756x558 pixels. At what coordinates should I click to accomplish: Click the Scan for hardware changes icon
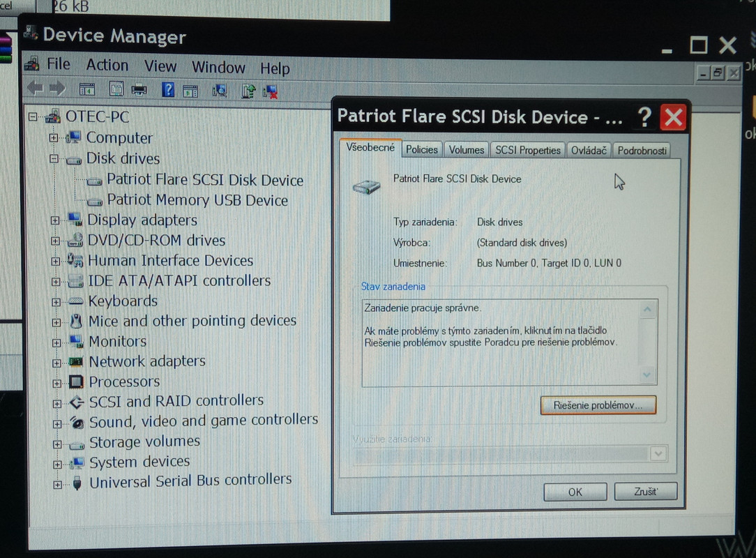220,90
